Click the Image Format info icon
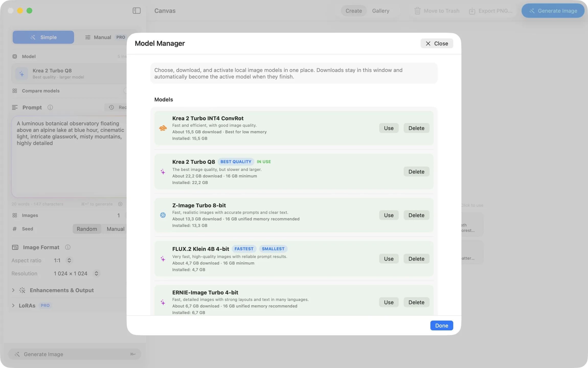Screen dimensions: 588x368 68,247
